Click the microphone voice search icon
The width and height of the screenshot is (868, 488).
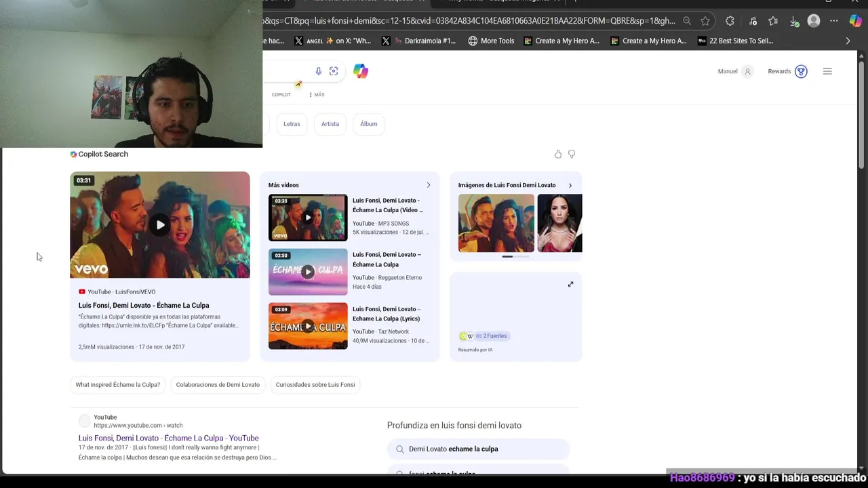pyautogui.click(x=318, y=71)
